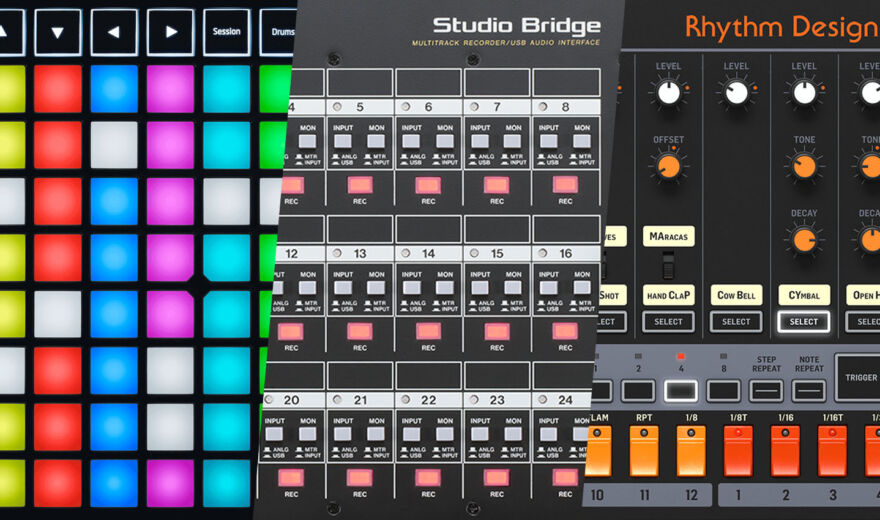Screen dimensions: 880x520
Task: Toggle the MON switch on channel 23
Action: pos(513,434)
